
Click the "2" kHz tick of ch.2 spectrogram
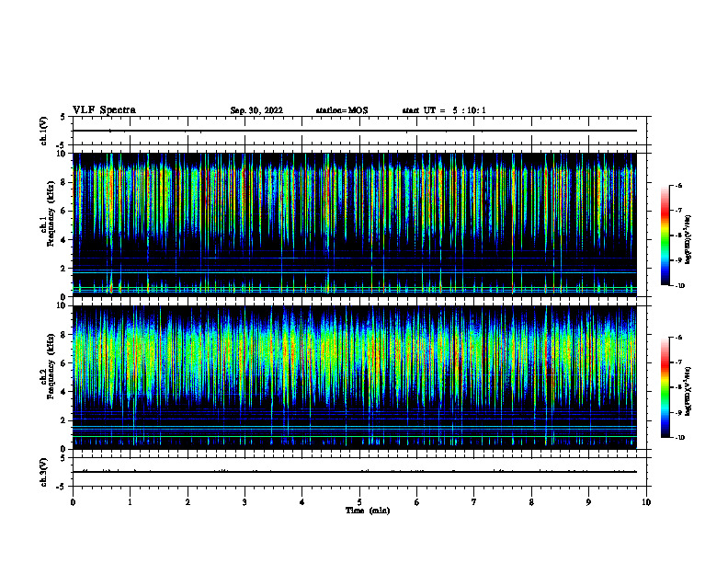(64, 420)
